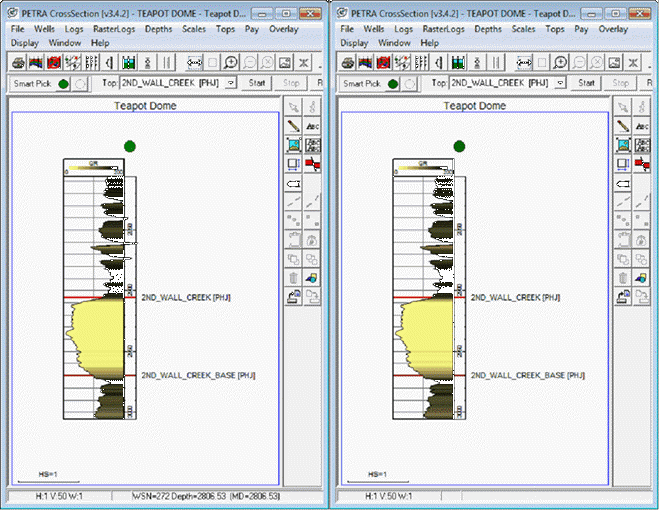The height and width of the screenshot is (510, 659).
Task: Click printer icon in left window toolbar
Action: [x=18, y=63]
